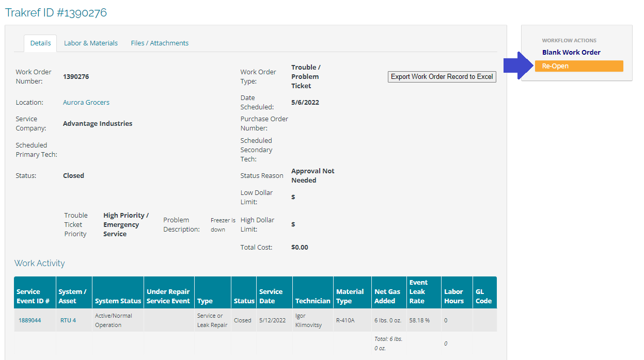Click the Labor Hours column header
Image resolution: width=644 pixels, height=360 pixels.
click(454, 296)
